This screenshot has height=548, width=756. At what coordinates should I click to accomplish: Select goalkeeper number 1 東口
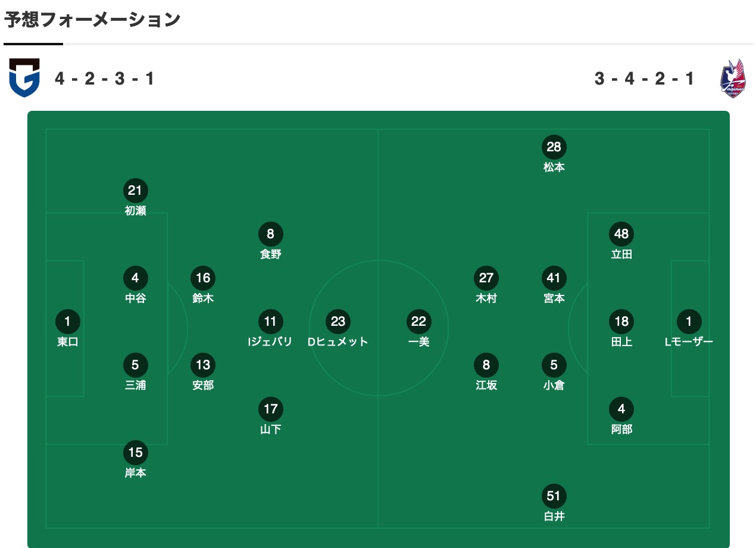pyautogui.click(x=68, y=322)
